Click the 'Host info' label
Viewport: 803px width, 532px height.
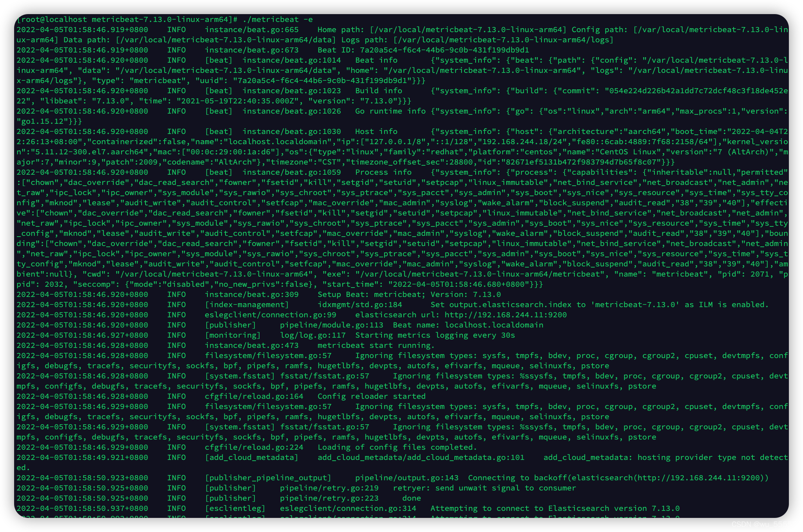click(x=376, y=132)
